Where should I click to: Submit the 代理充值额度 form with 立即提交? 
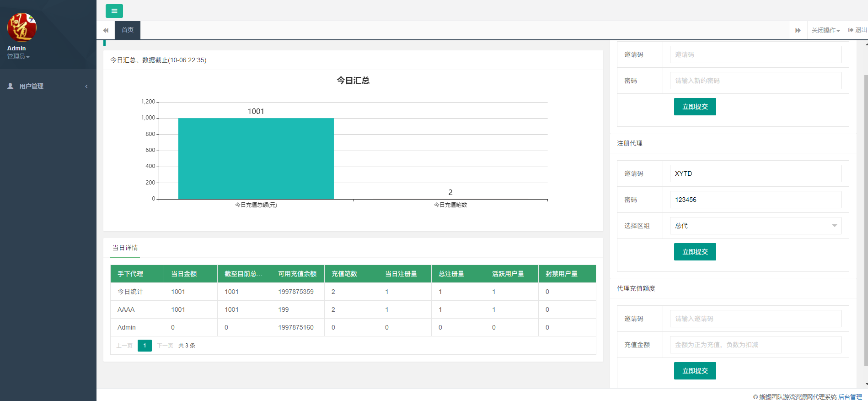(695, 371)
